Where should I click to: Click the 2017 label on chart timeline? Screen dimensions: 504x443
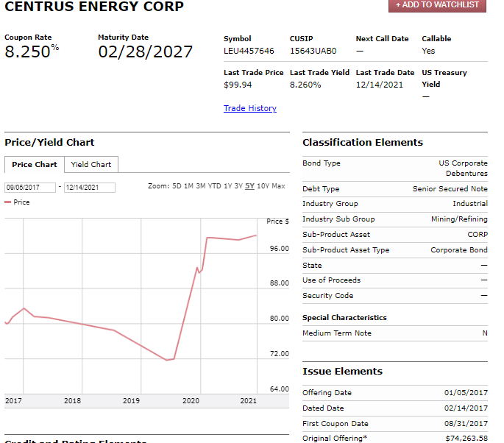coord(13,401)
